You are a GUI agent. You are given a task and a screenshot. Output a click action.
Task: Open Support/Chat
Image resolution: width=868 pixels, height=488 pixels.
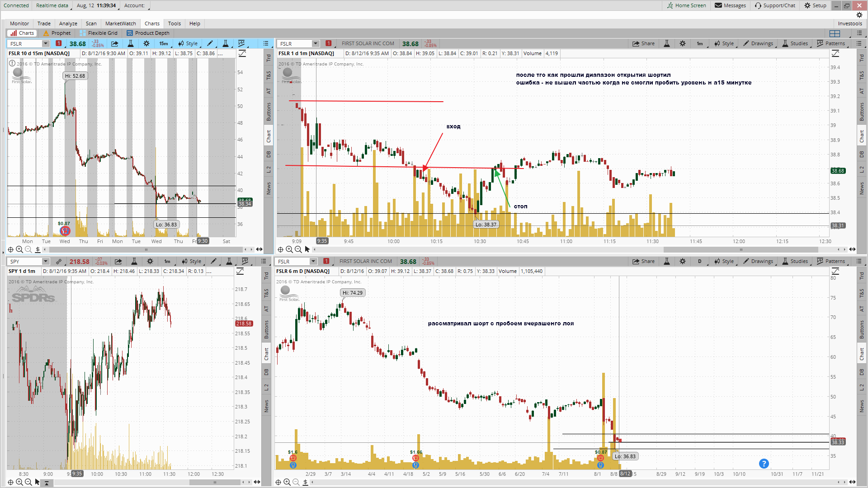[x=775, y=5]
